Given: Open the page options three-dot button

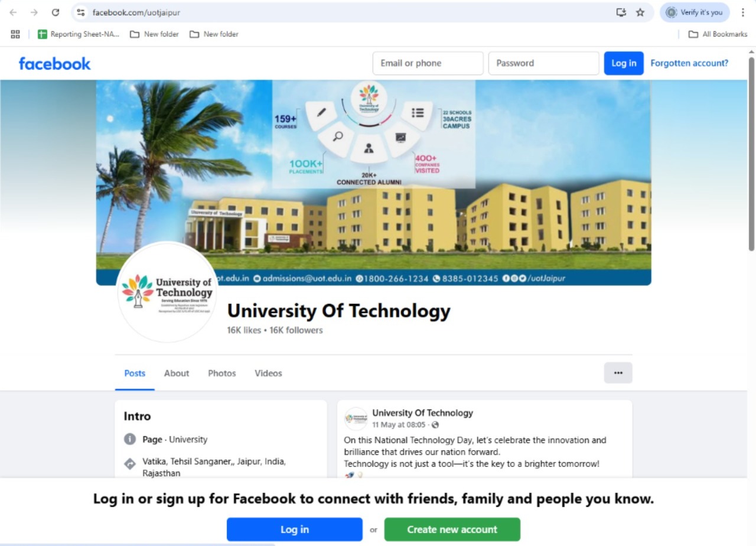Looking at the screenshot, I should (618, 373).
